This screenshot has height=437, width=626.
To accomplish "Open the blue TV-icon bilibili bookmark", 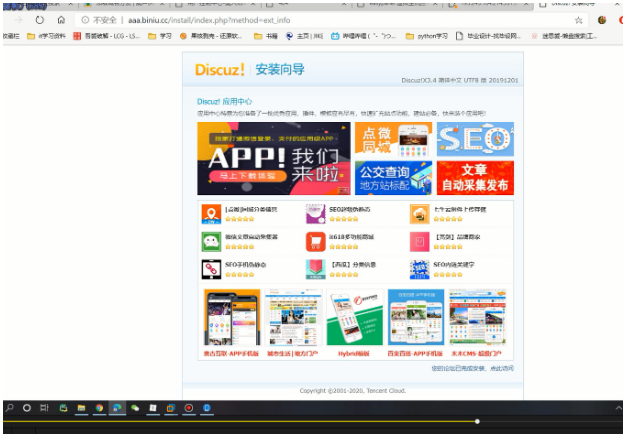I will coord(363,36).
